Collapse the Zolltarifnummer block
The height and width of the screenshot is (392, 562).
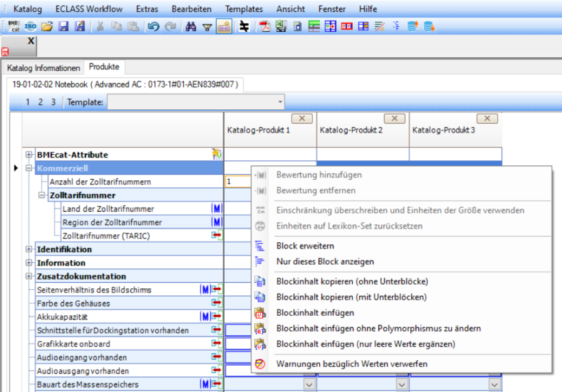click(x=42, y=195)
